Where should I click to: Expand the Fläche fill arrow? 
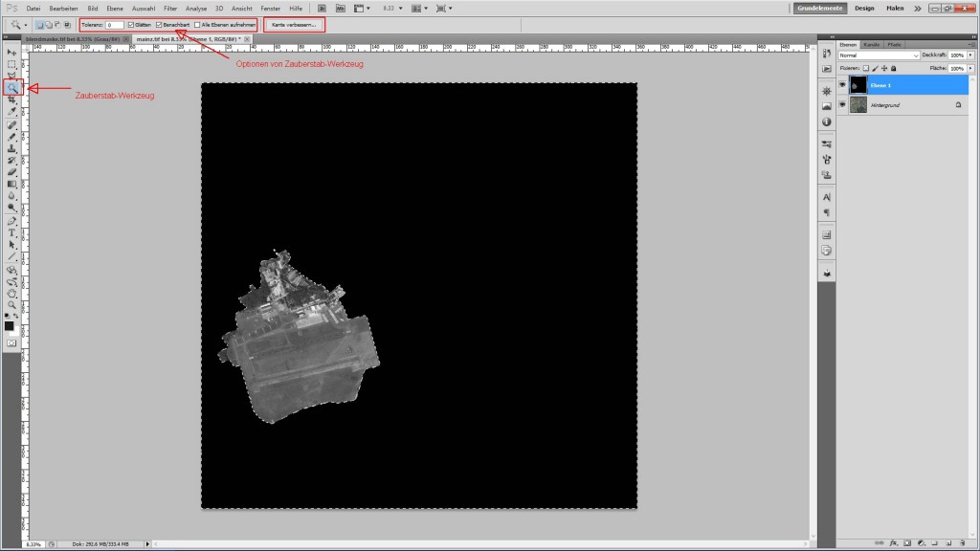tap(969, 69)
